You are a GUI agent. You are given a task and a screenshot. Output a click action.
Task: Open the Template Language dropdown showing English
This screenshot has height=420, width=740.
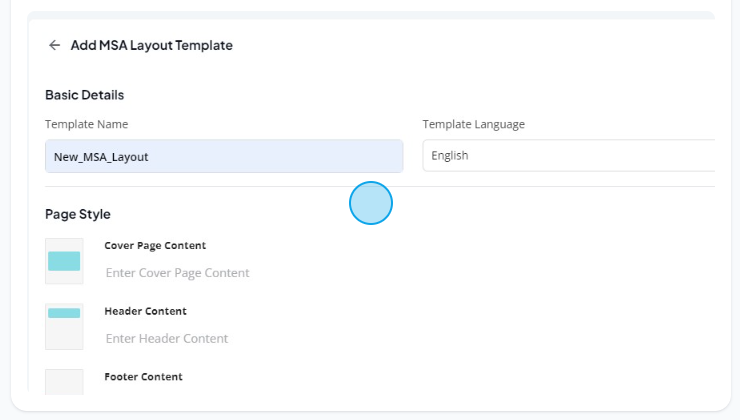[569, 156]
